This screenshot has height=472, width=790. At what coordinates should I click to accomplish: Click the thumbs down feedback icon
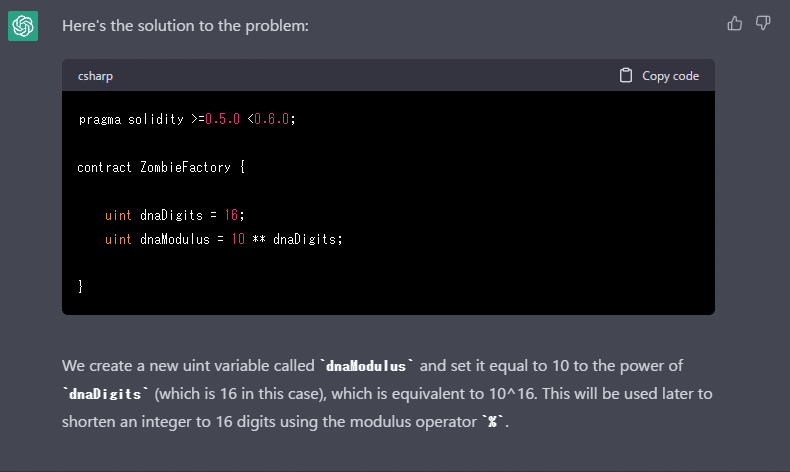(x=763, y=23)
